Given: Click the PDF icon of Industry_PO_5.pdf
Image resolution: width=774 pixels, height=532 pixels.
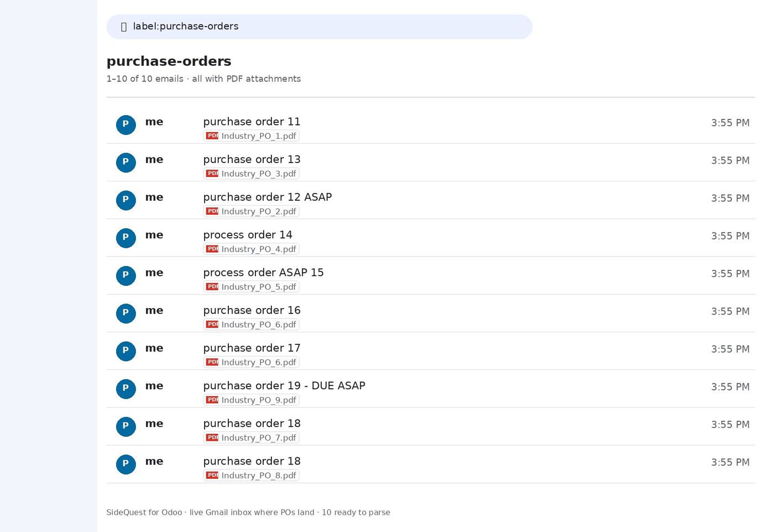Looking at the screenshot, I should (212, 286).
